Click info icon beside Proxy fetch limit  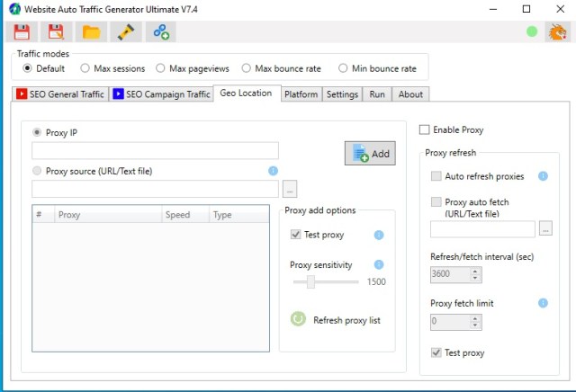pyautogui.click(x=543, y=303)
